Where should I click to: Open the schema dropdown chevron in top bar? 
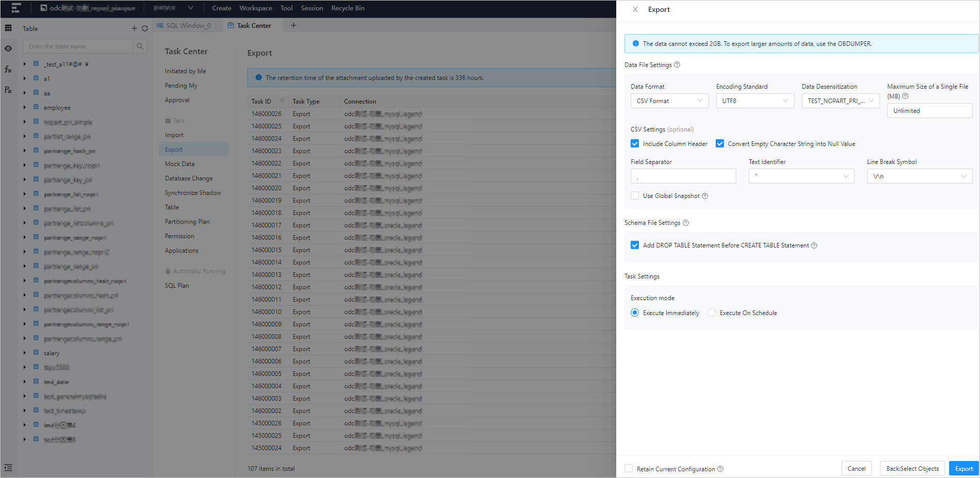point(191,8)
